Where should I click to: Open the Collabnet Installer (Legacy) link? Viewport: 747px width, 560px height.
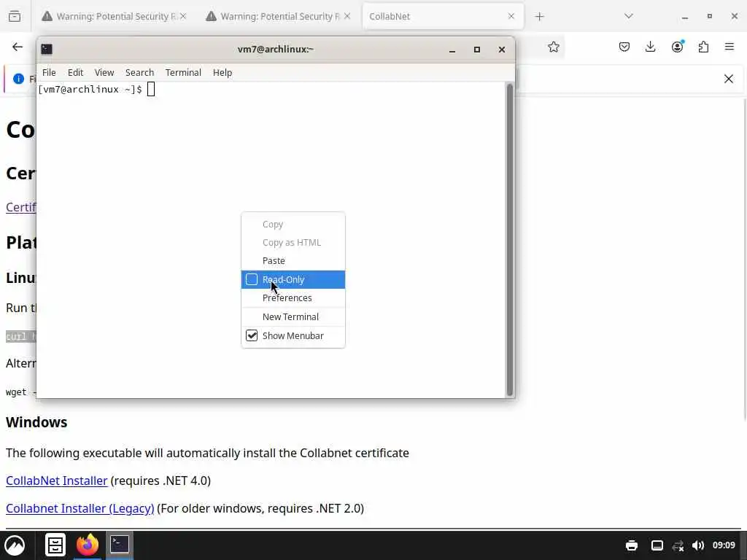click(80, 508)
